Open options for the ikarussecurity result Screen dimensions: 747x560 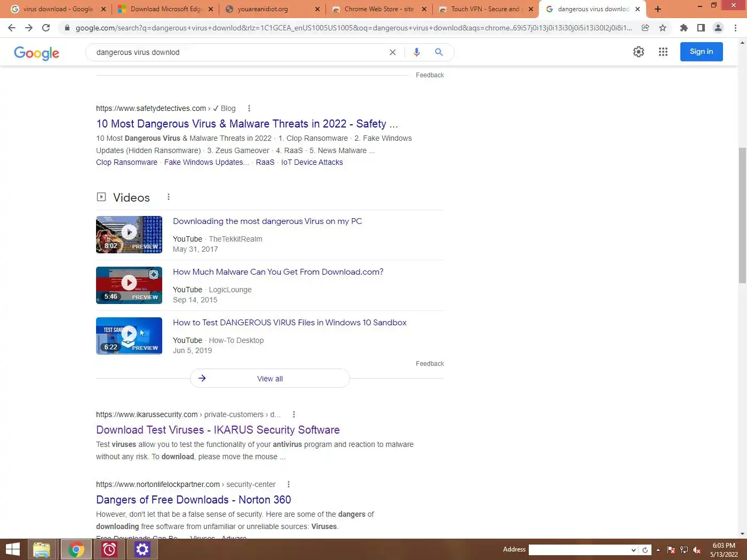pos(294,414)
